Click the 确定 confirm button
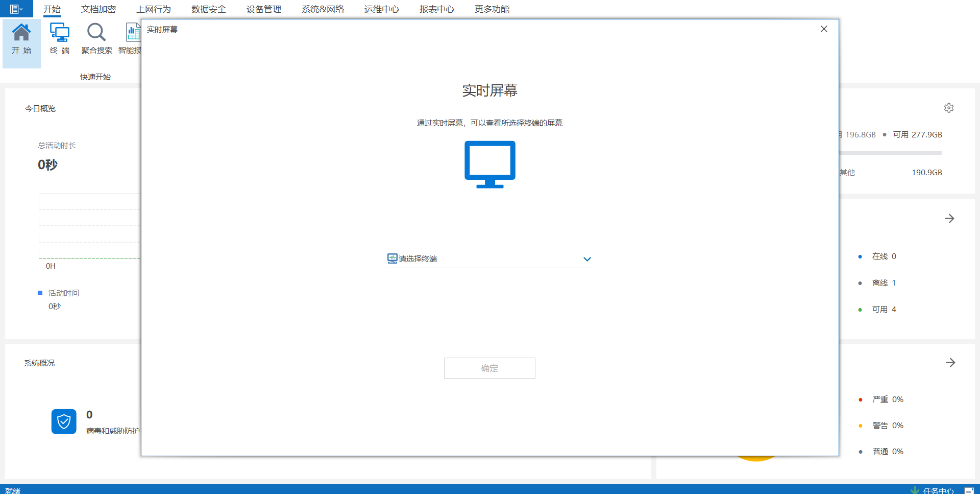 [x=489, y=368]
